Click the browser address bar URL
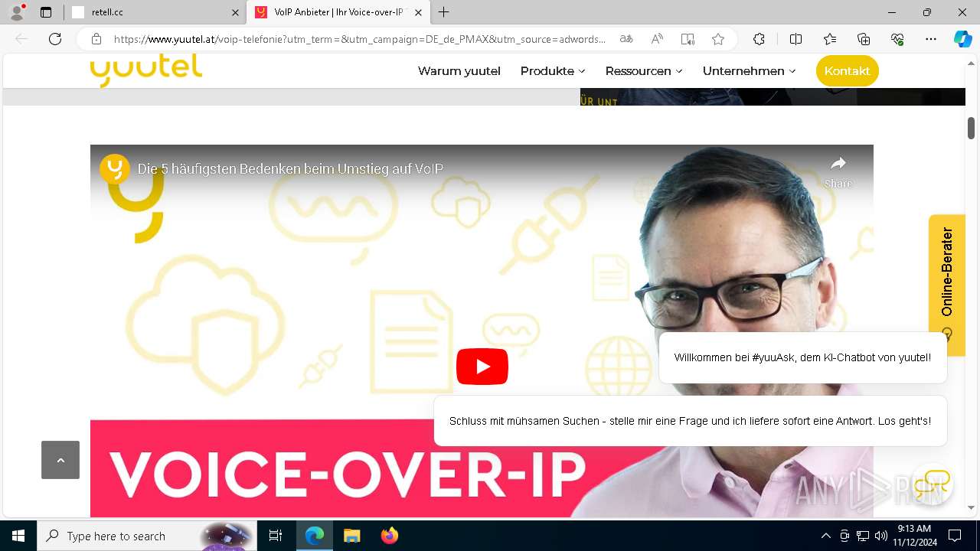Screen dimensions: 980x551 [x=360, y=39]
